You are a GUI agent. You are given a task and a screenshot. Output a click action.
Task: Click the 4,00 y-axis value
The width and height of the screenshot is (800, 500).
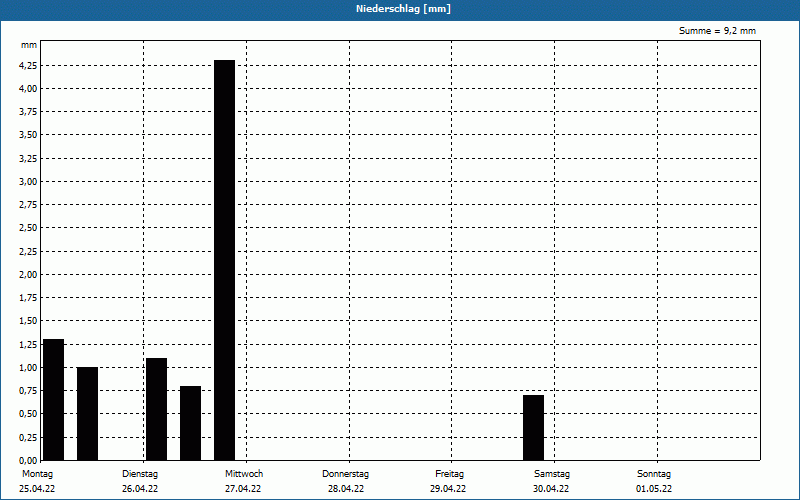pyautogui.click(x=28, y=88)
